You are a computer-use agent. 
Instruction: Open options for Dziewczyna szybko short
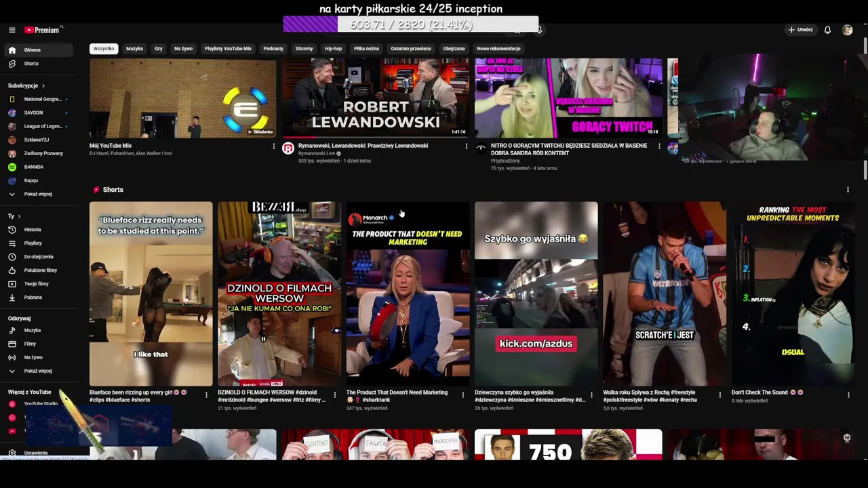(x=591, y=394)
